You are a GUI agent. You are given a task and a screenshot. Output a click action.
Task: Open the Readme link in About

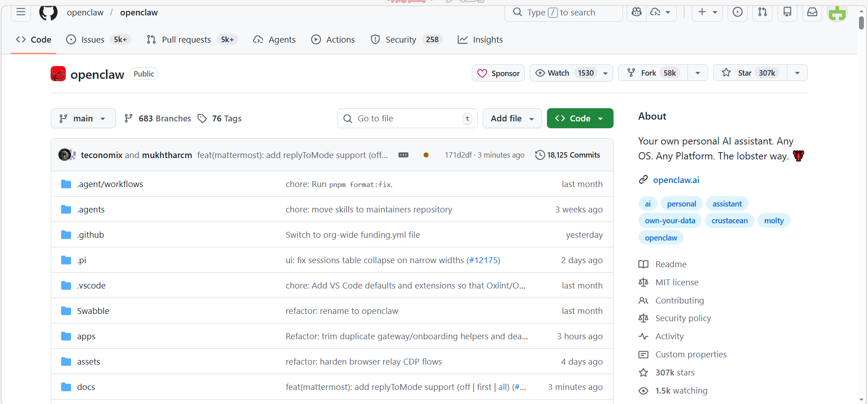coord(671,264)
